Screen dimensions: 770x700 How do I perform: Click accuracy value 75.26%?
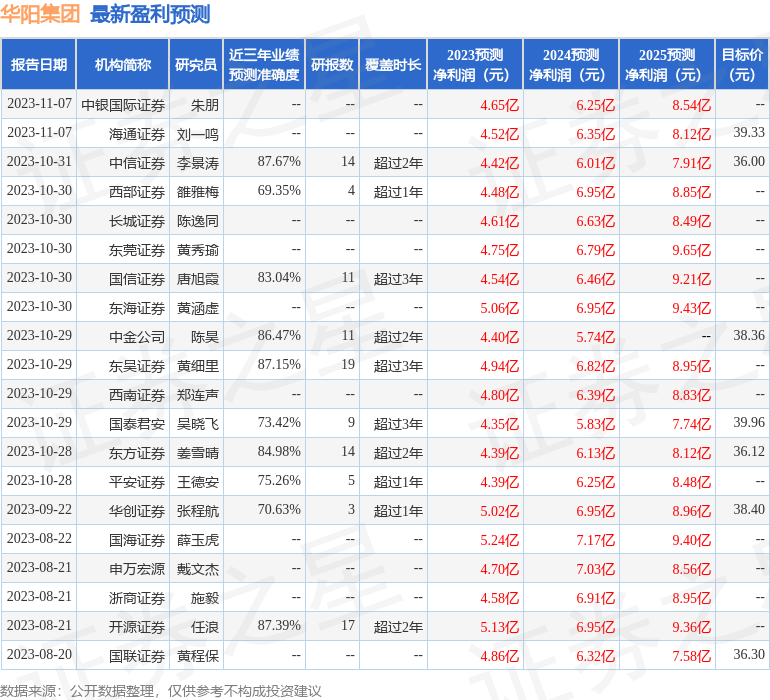click(279, 480)
